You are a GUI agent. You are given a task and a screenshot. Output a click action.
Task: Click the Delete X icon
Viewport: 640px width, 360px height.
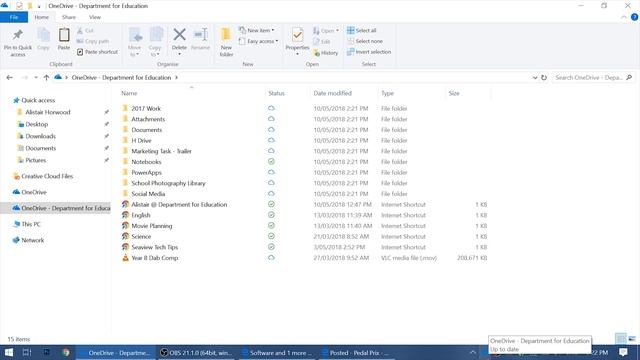click(x=179, y=35)
